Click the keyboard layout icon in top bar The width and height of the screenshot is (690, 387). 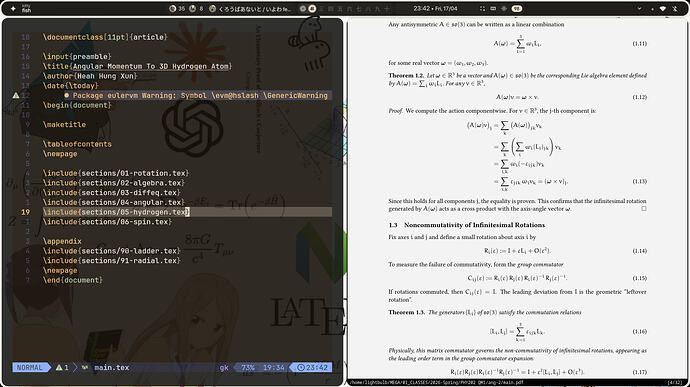pos(493,8)
